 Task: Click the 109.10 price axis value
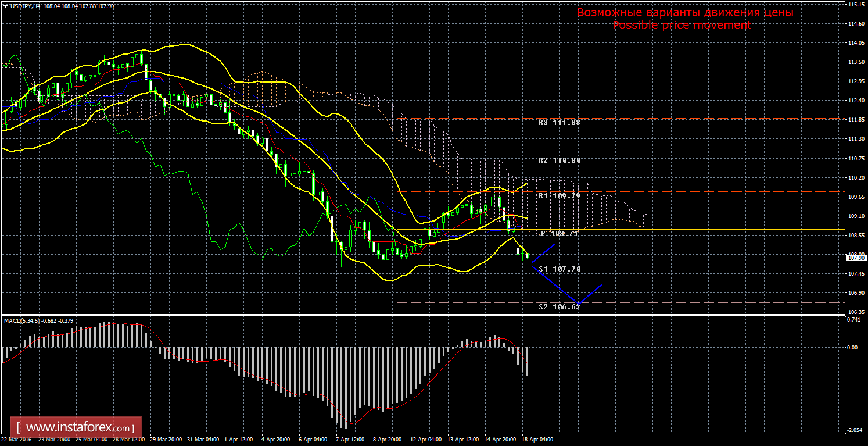click(856, 216)
